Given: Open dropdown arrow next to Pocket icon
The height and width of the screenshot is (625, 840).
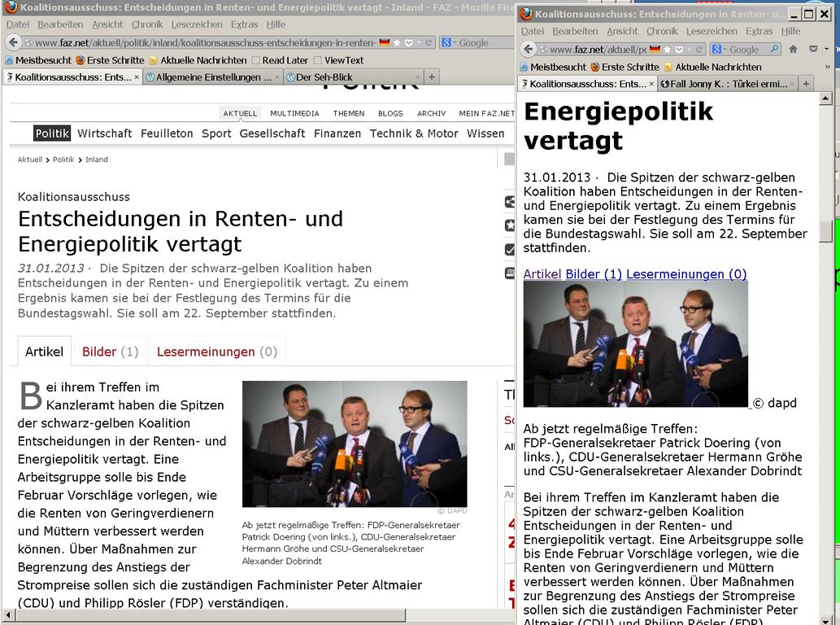Looking at the screenshot, I should pos(827,50).
